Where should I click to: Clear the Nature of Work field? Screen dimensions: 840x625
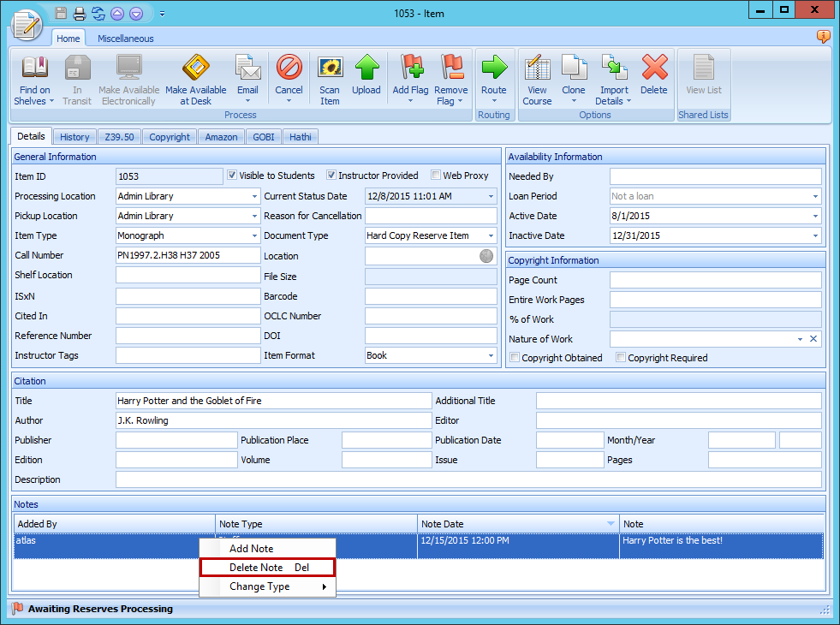point(813,339)
